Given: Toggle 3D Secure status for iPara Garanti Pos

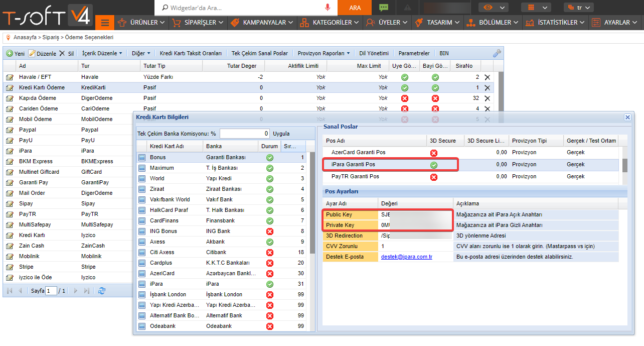Looking at the screenshot, I should pos(434,165).
